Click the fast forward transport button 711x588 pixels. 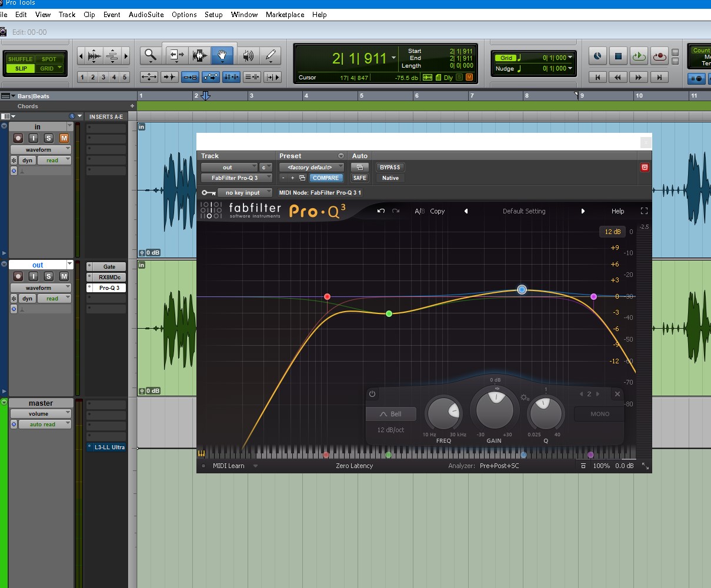coord(639,77)
